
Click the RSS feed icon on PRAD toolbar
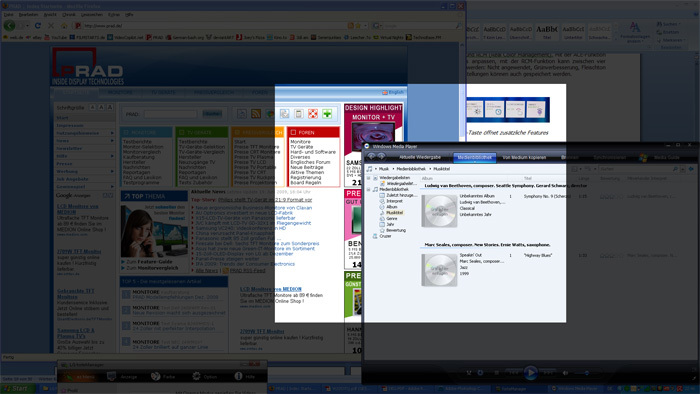click(x=256, y=114)
